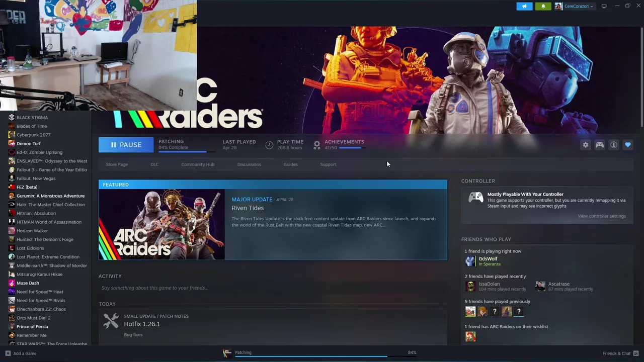Image resolution: width=644 pixels, height=362 pixels.
Task: Click the Play Time clock icon
Action: (269, 145)
